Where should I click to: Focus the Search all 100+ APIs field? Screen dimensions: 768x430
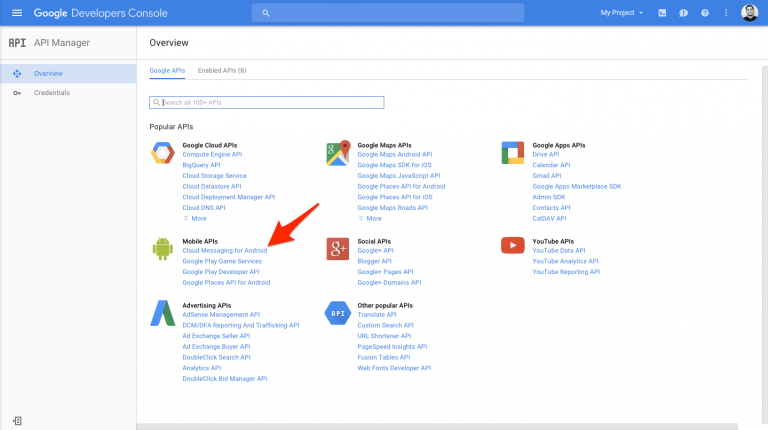266,102
